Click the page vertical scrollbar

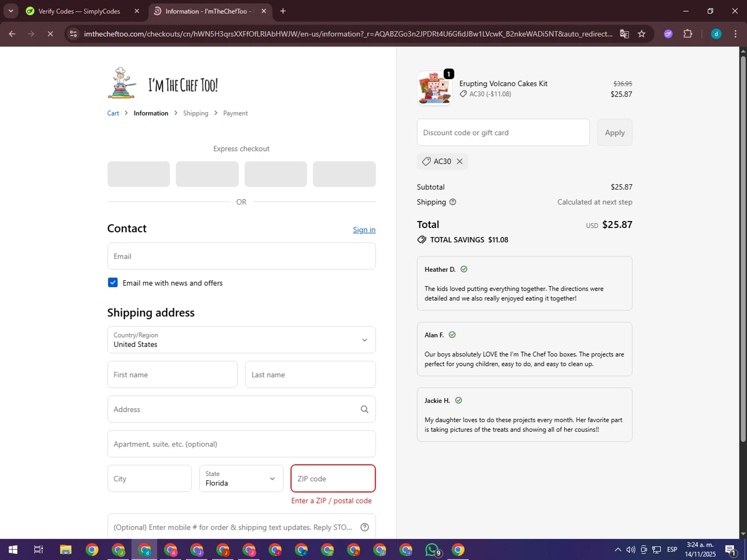[x=743, y=249]
